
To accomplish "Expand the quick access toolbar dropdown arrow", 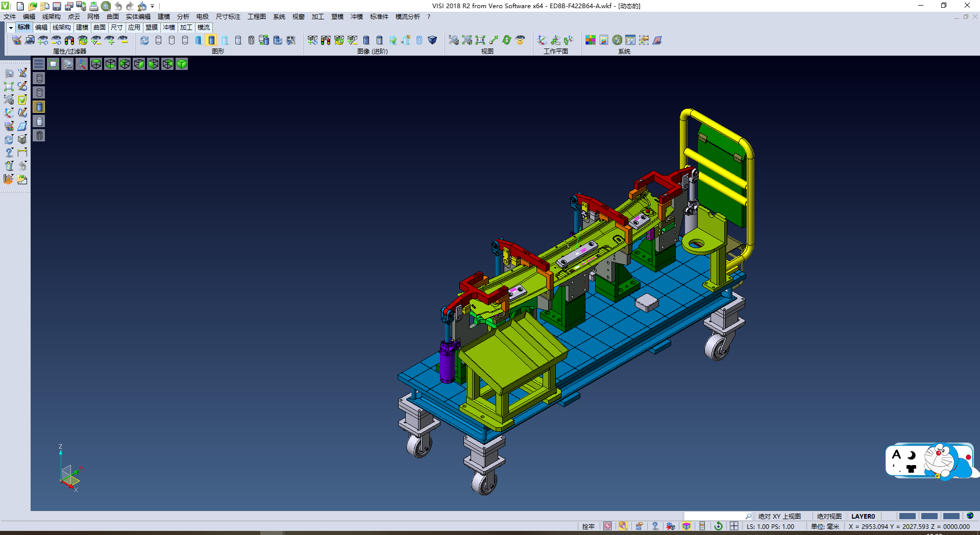I will point(153,6).
